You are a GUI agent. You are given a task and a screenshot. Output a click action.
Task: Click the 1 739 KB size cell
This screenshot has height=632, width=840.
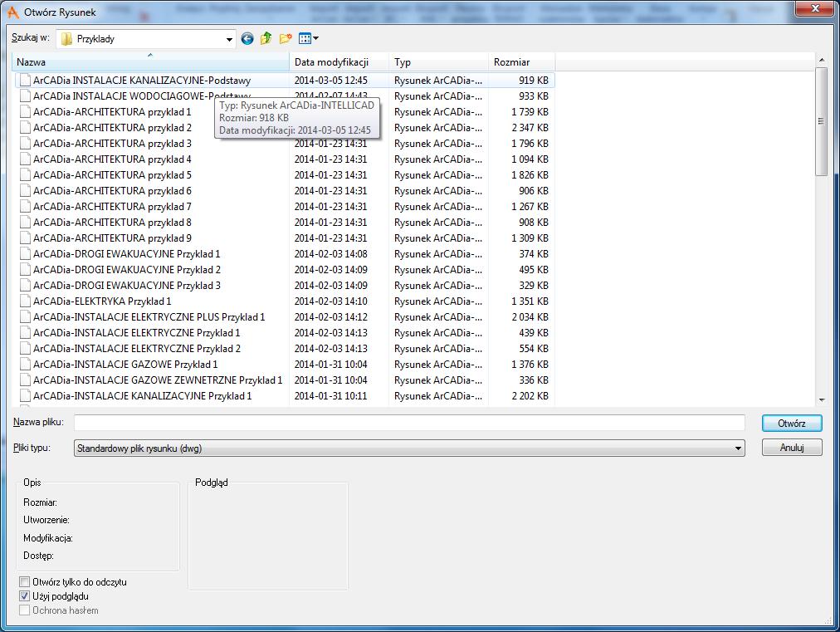click(530, 112)
